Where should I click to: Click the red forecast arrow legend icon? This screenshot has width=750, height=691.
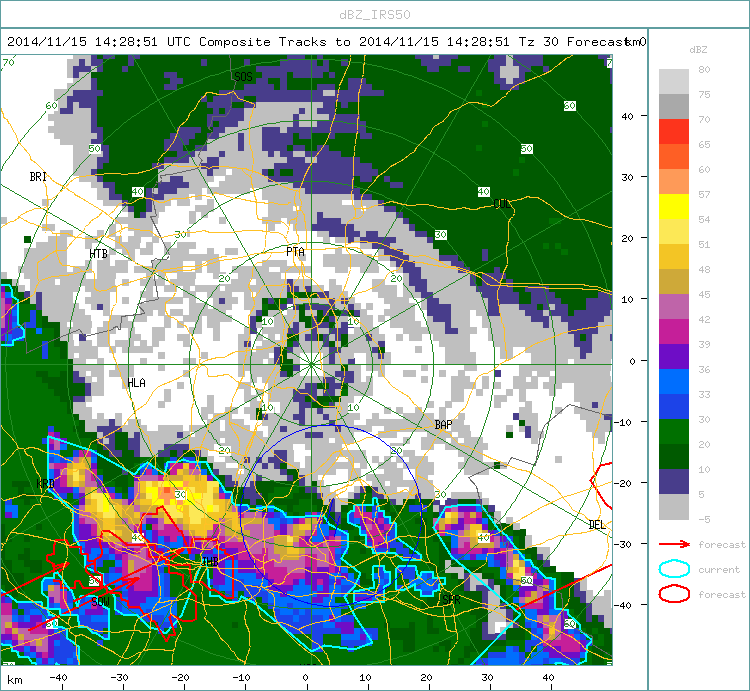[x=674, y=544]
